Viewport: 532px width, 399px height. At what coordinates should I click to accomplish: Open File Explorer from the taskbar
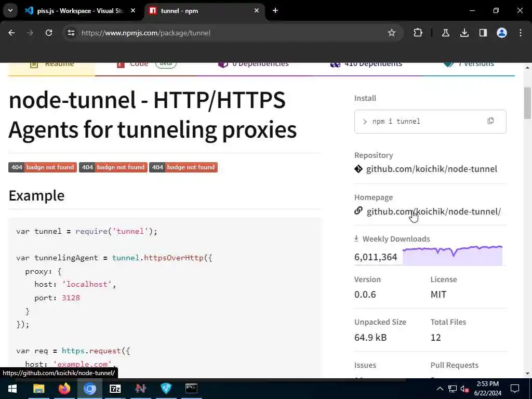click(38, 389)
